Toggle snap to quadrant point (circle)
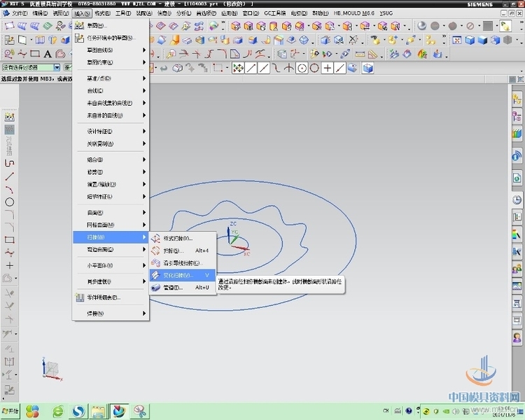The width and height of the screenshot is (525, 420). [314, 69]
